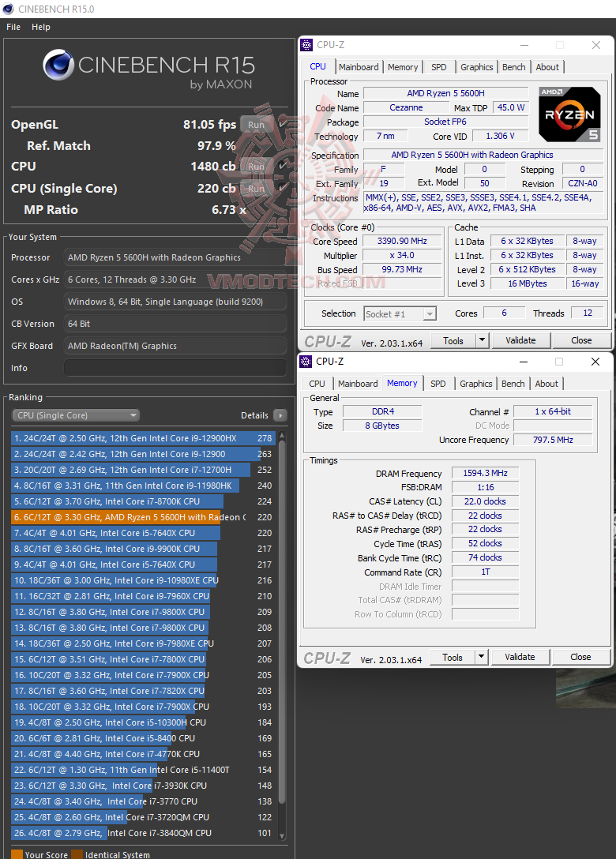This screenshot has width=616, height=859.
Task: Toggle the CPU test checkbox
Action: coord(282,166)
